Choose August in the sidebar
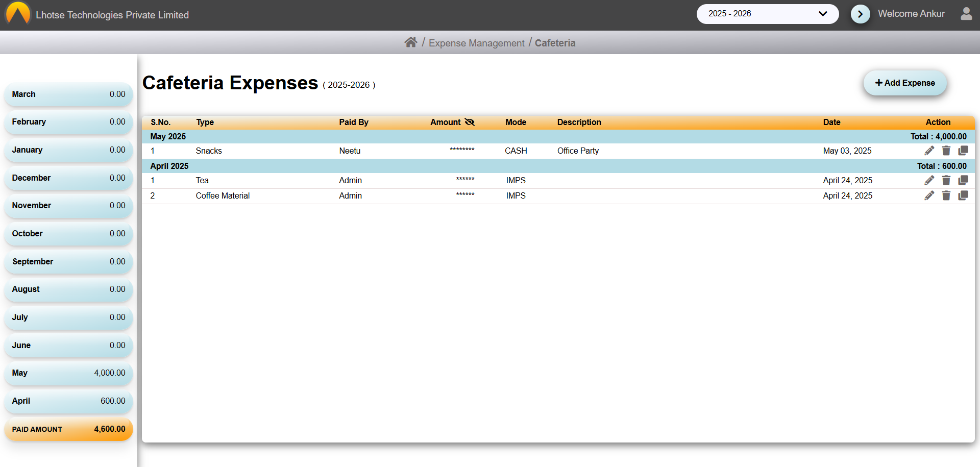This screenshot has width=980, height=467. tap(68, 289)
